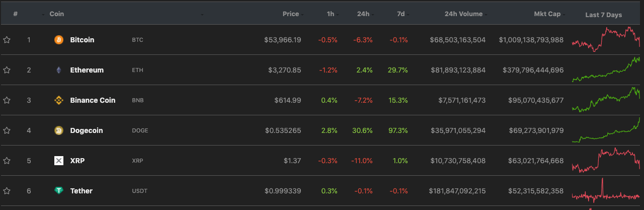Sort by the 7d change column

(x=401, y=14)
